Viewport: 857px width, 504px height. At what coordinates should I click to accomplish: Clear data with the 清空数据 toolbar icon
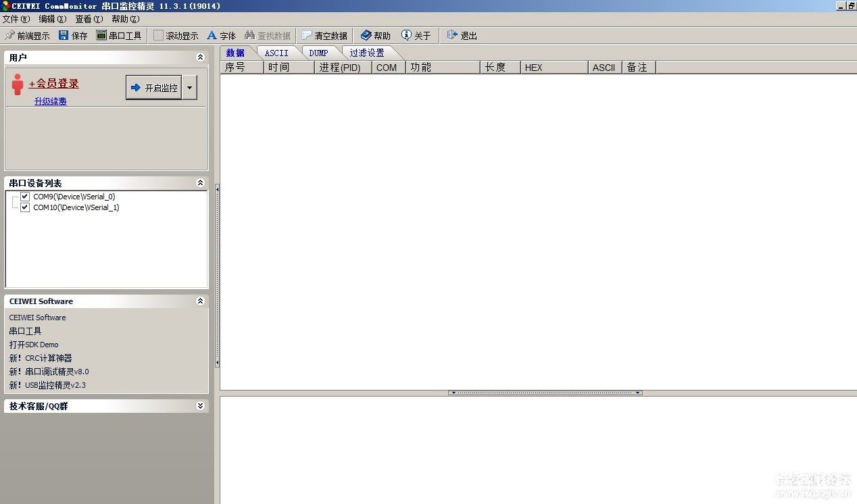coord(306,35)
